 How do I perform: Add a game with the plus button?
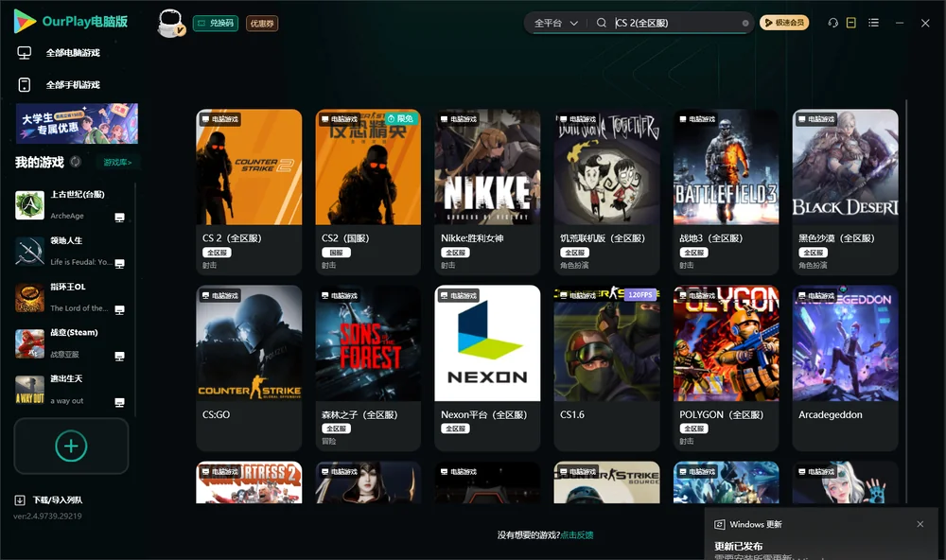pyautogui.click(x=71, y=446)
